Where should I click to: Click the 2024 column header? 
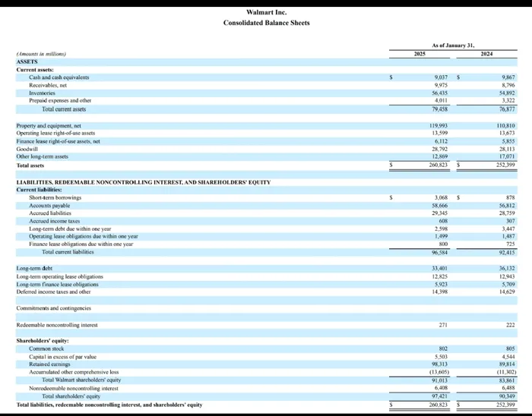coord(486,54)
